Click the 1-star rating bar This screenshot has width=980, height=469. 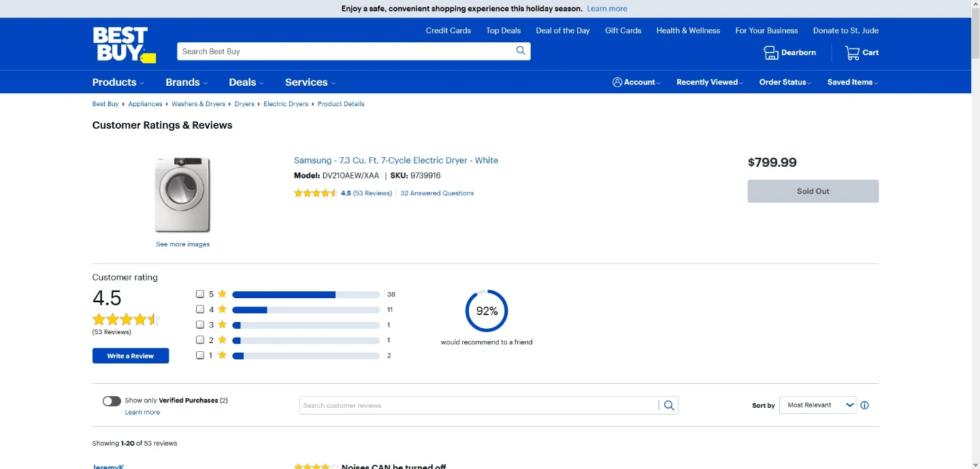[306, 356]
